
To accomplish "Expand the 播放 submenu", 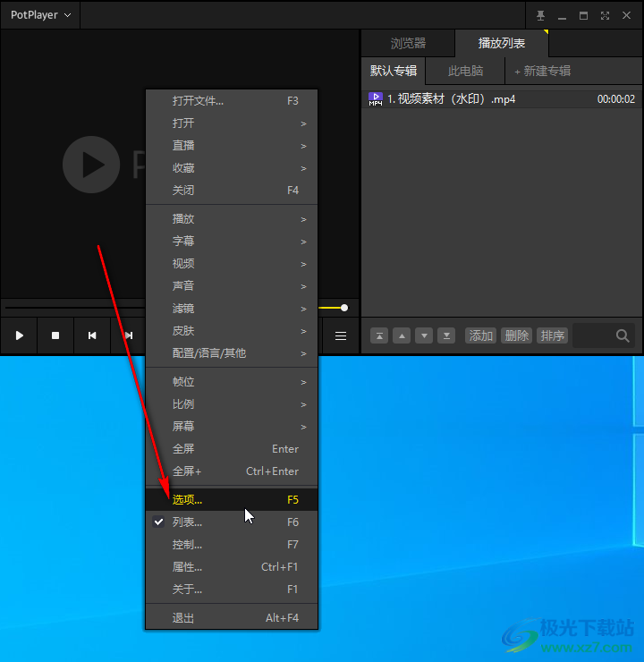I will [232, 219].
